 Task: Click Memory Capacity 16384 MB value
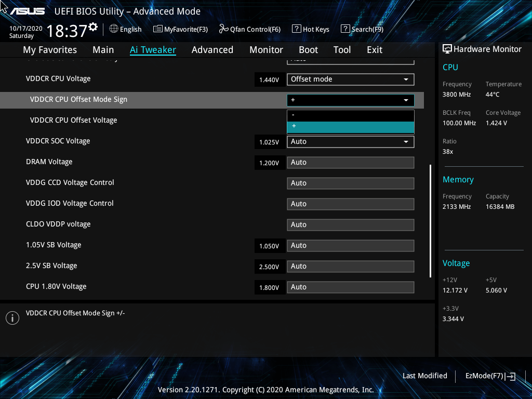coord(500,207)
